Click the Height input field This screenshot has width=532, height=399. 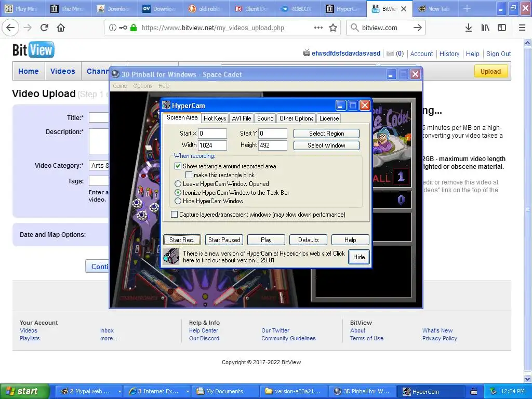(273, 145)
